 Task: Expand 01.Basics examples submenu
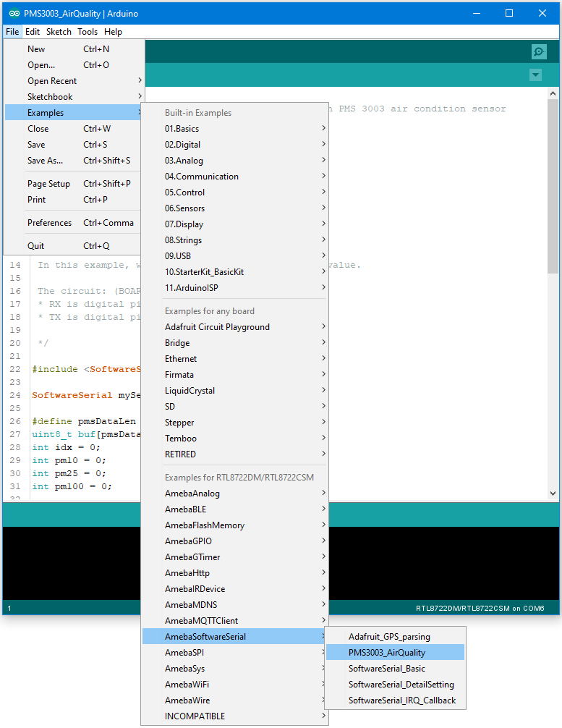pos(234,129)
